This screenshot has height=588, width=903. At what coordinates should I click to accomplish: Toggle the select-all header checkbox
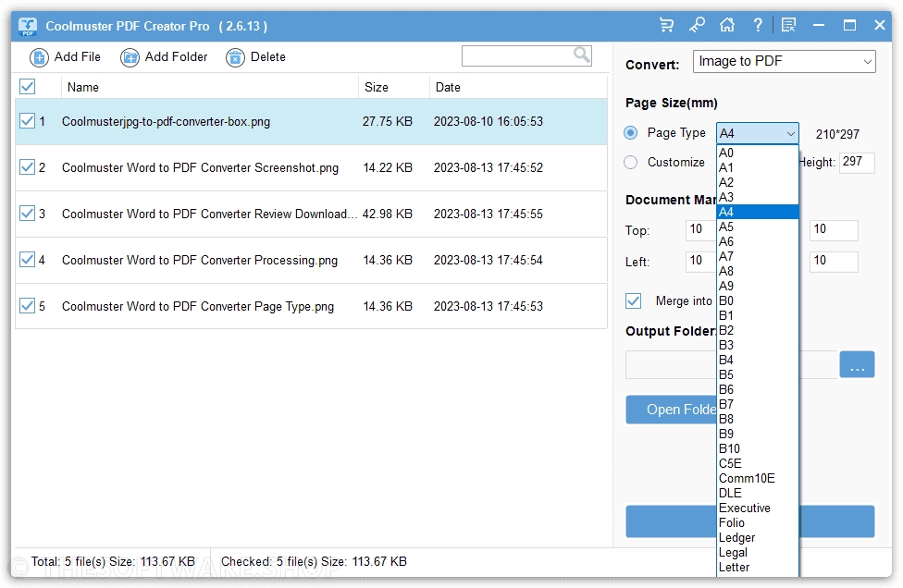point(27,87)
